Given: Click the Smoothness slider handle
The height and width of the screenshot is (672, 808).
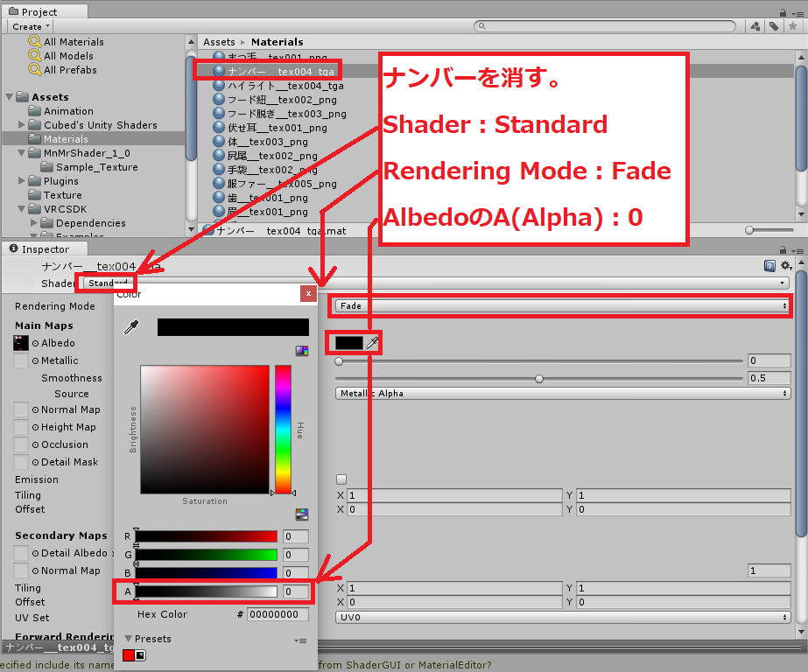Looking at the screenshot, I should [x=539, y=379].
